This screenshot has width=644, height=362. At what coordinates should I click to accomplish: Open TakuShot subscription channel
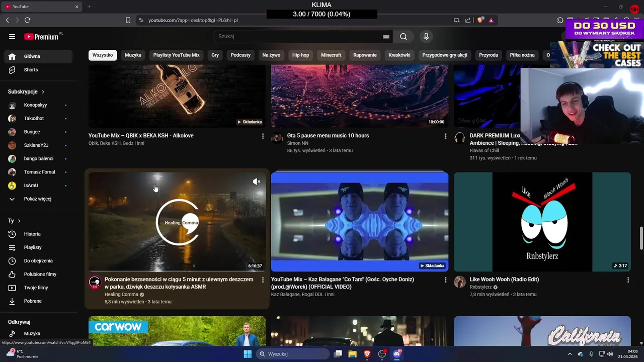[x=39, y=118]
